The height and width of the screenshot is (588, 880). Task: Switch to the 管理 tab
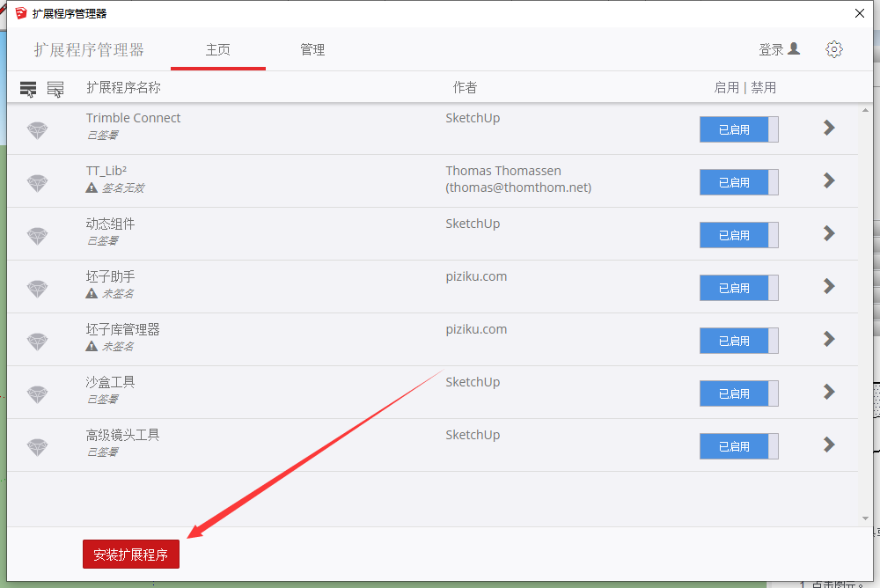pyautogui.click(x=312, y=50)
